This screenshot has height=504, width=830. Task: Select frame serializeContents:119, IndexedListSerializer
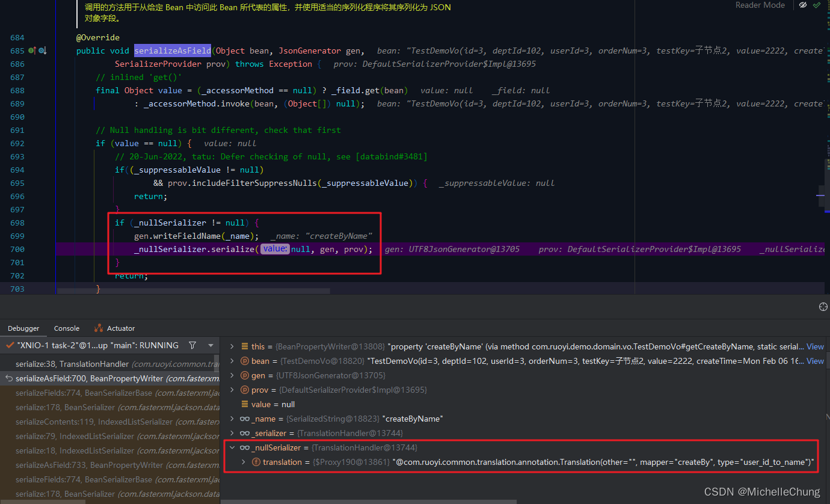pyautogui.click(x=110, y=422)
